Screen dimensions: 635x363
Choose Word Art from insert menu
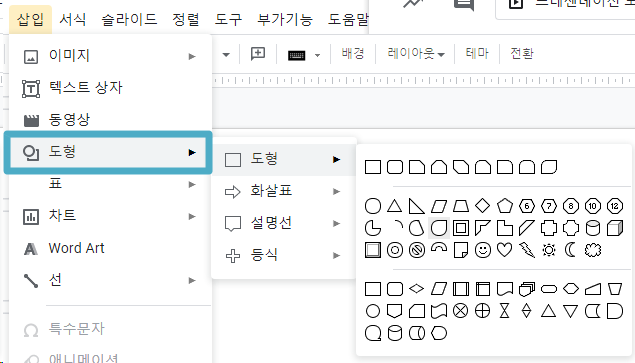tap(110, 248)
